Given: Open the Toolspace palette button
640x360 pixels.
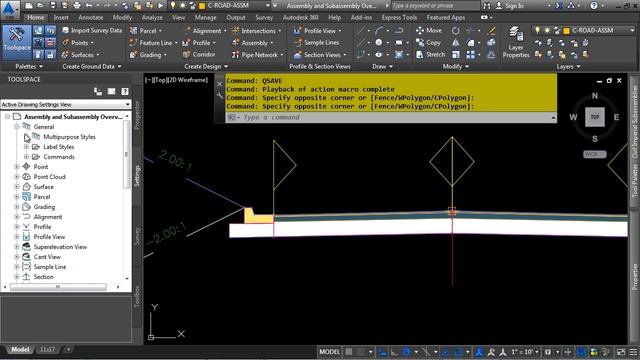Looking at the screenshot, I should point(17,42).
